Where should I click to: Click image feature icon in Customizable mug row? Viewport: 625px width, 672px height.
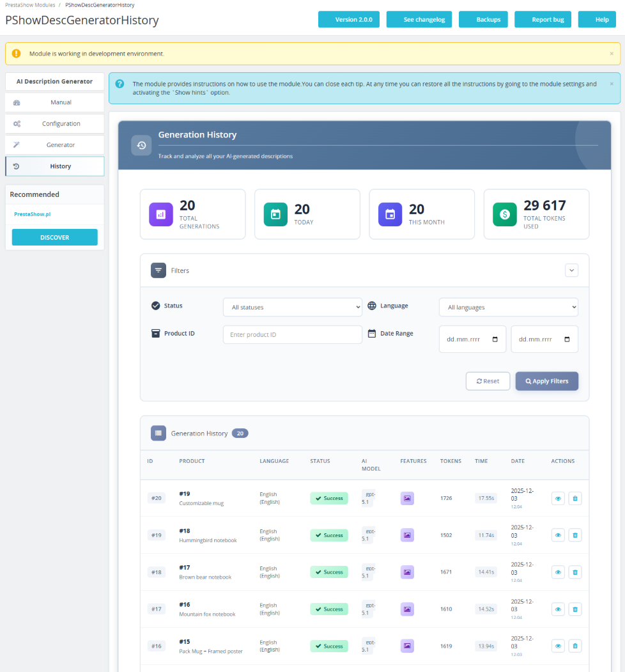(407, 498)
